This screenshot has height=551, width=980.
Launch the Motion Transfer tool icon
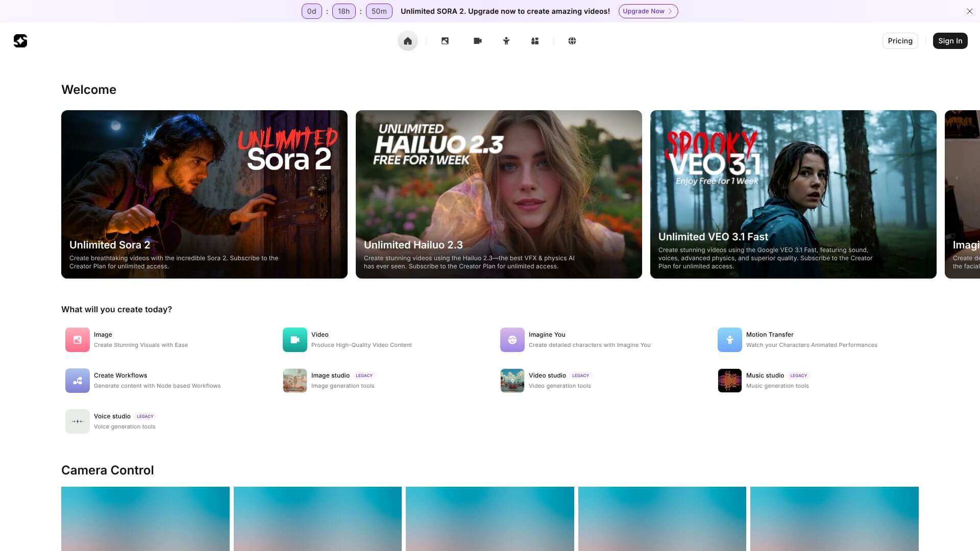[729, 340]
